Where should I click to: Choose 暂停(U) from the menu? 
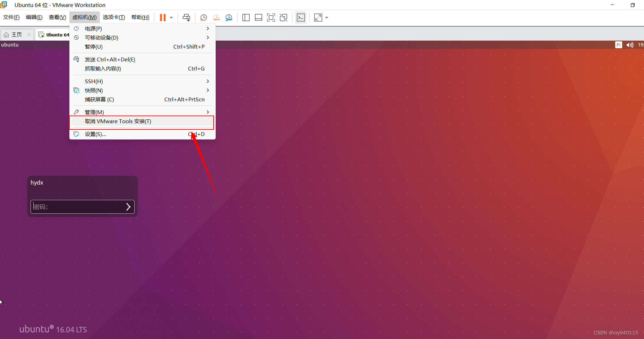tap(143, 46)
